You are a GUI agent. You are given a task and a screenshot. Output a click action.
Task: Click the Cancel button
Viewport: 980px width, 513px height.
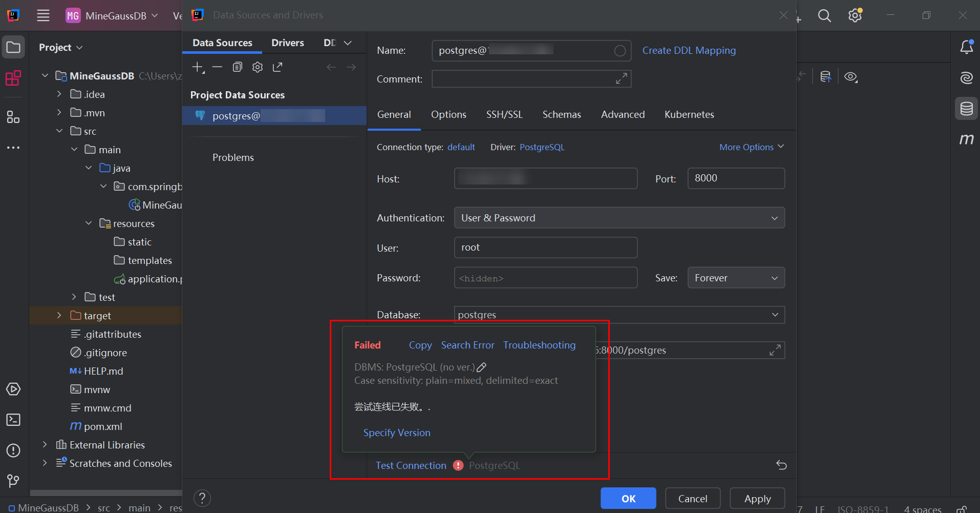(693, 498)
